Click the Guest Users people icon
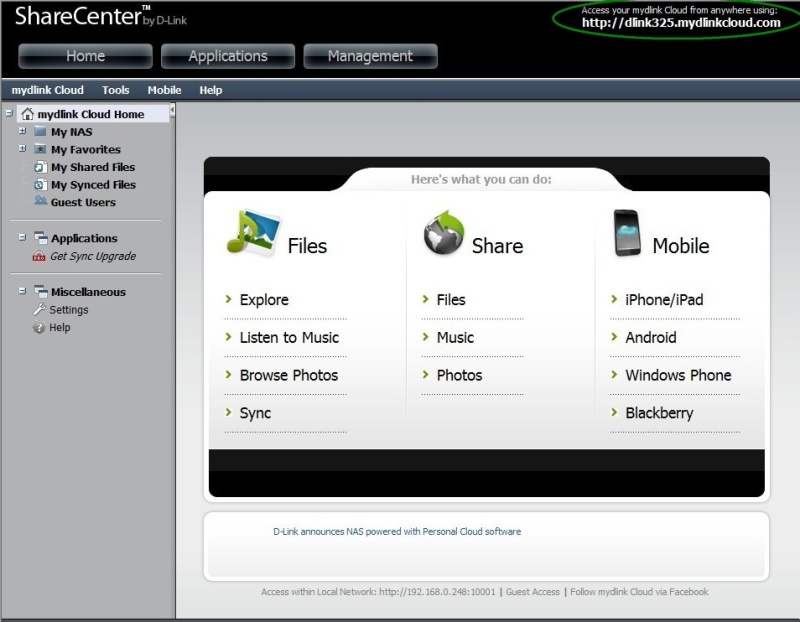 [40, 201]
